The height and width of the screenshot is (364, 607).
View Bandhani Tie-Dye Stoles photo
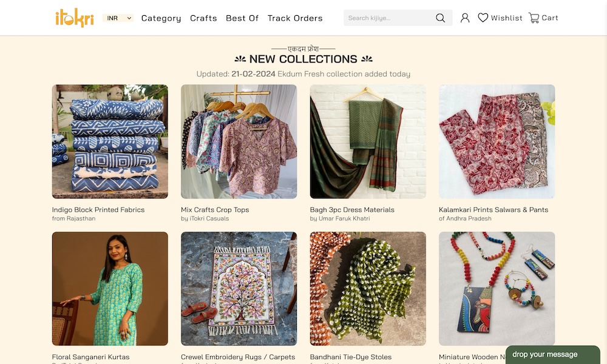point(368,289)
